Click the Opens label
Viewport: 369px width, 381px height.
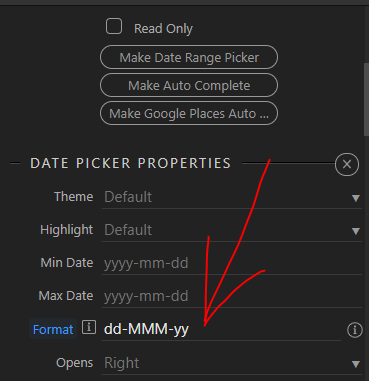[x=74, y=363]
